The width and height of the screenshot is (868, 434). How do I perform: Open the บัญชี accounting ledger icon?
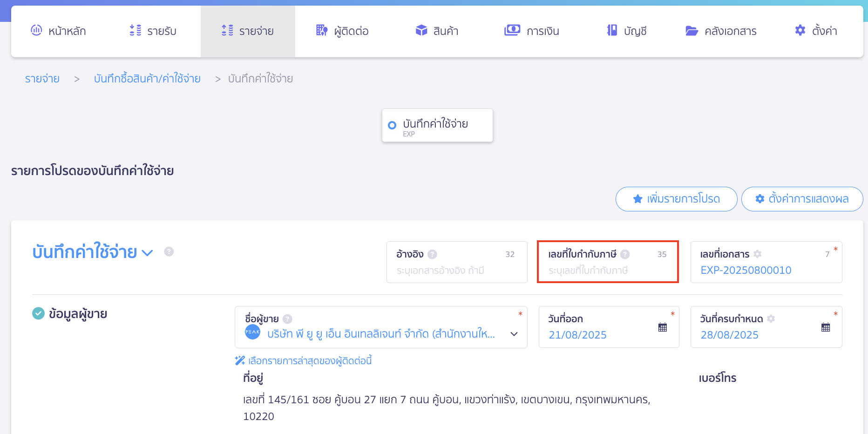[x=611, y=30]
